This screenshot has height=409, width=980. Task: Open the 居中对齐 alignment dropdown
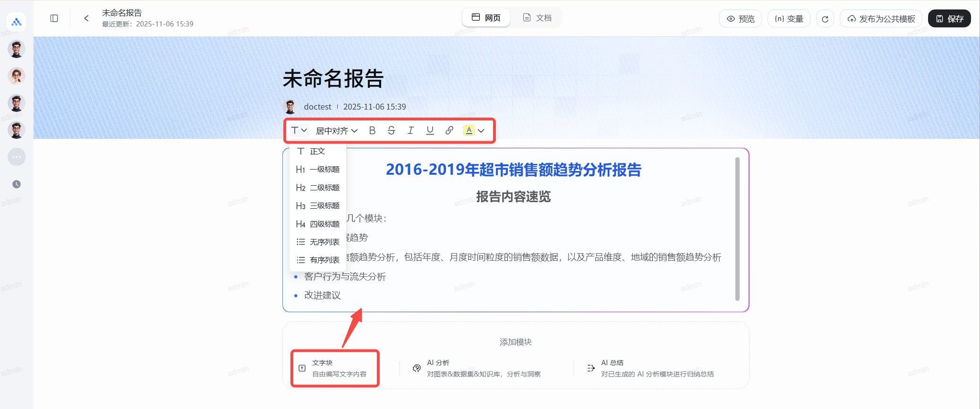coord(337,131)
